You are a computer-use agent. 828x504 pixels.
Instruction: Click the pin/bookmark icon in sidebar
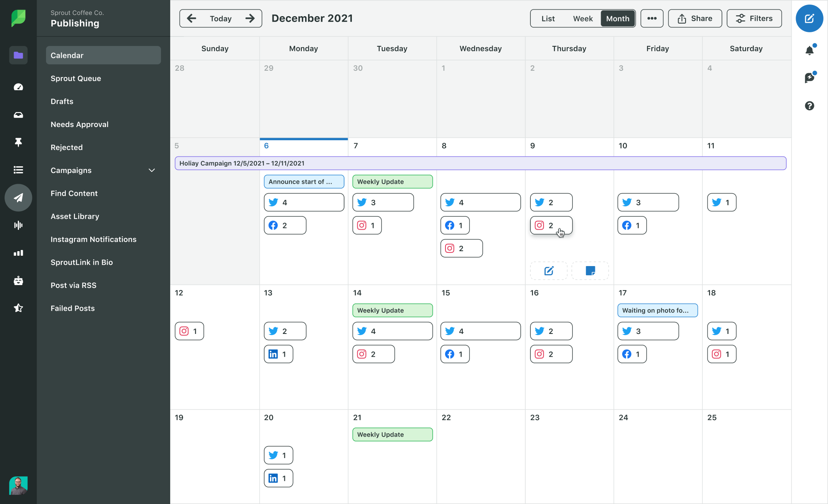click(x=18, y=142)
